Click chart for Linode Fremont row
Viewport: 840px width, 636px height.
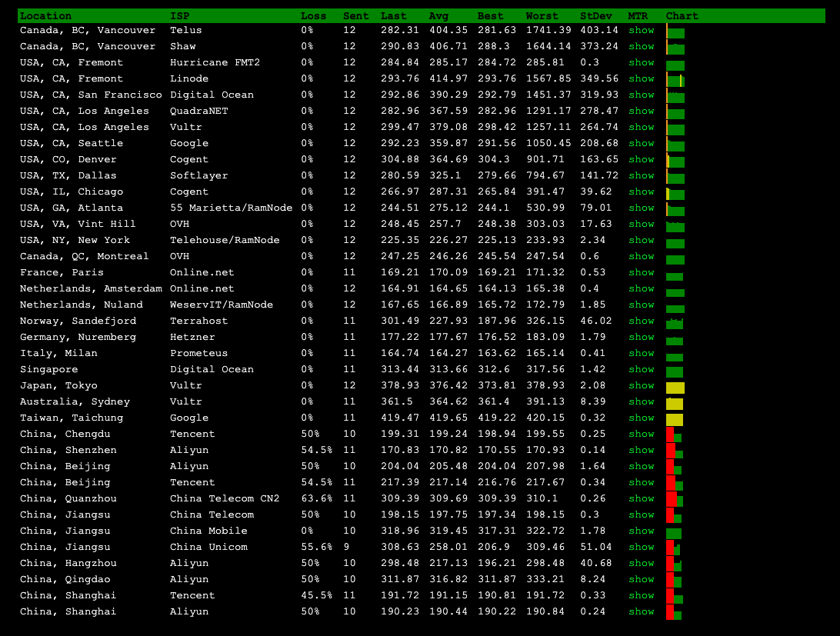click(675, 81)
